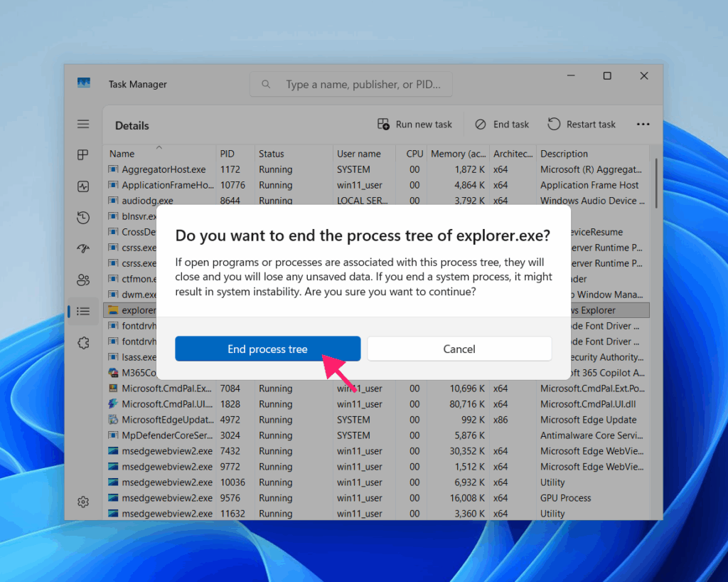Select audiodg.exe row
The width and height of the screenshot is (728, 582).
coord(377,200)
